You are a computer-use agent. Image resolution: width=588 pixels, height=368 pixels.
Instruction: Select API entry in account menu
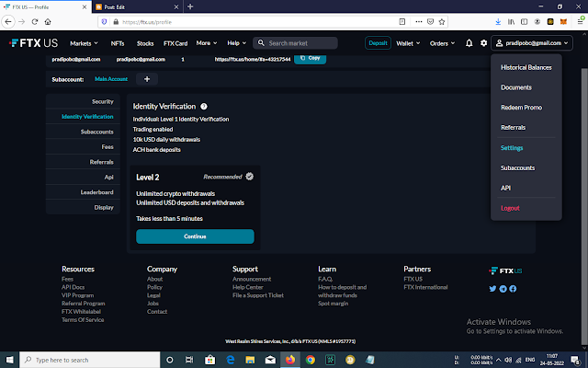click(505, 188)
